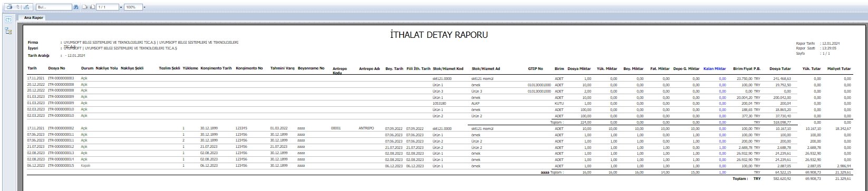Screen dimensions: 868x191
Task: Click the Dosya No column header
Action: pos(56,68)
